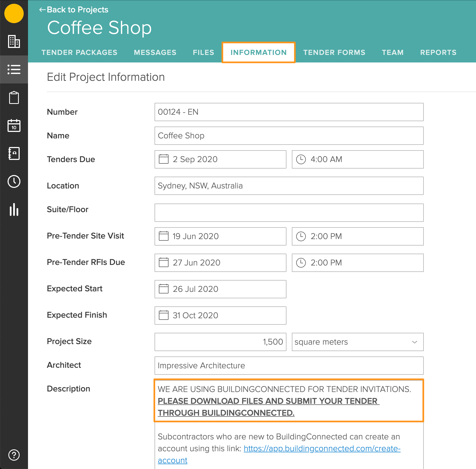This screenshot has width=476, height=469.
Task: Click the Architect input field
Action: (x=289, y=366)
